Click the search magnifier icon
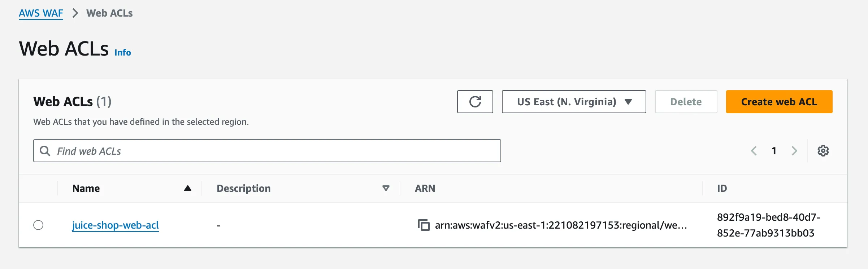The width and height of the screenshot is (868, 269). [x=45, y=151]
